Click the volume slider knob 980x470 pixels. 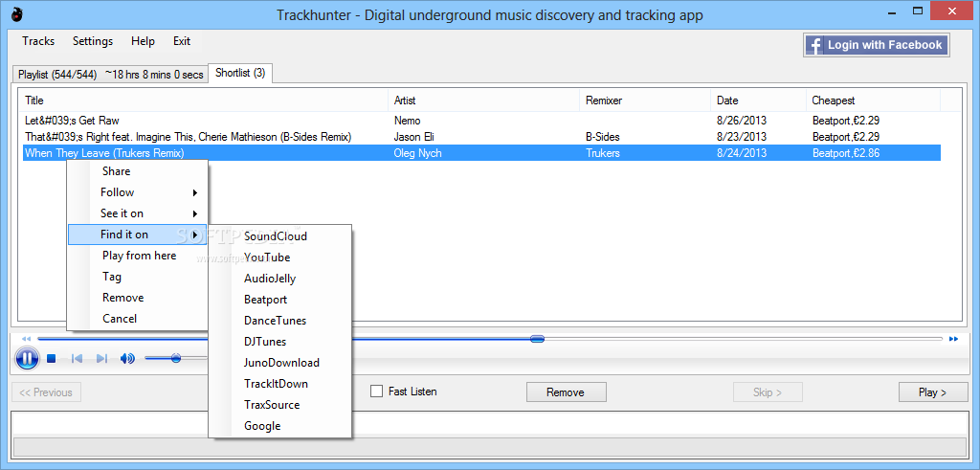(176, 358)
